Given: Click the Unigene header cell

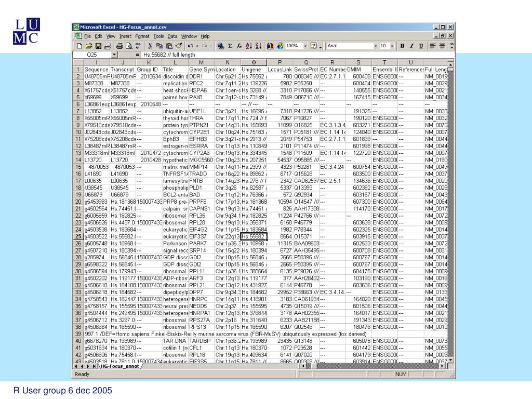Looking at the screenshot, I should tap(254, 70).
